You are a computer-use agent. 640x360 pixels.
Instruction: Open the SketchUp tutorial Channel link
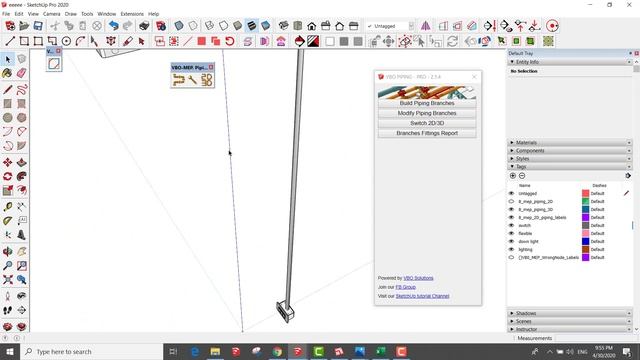422,296
